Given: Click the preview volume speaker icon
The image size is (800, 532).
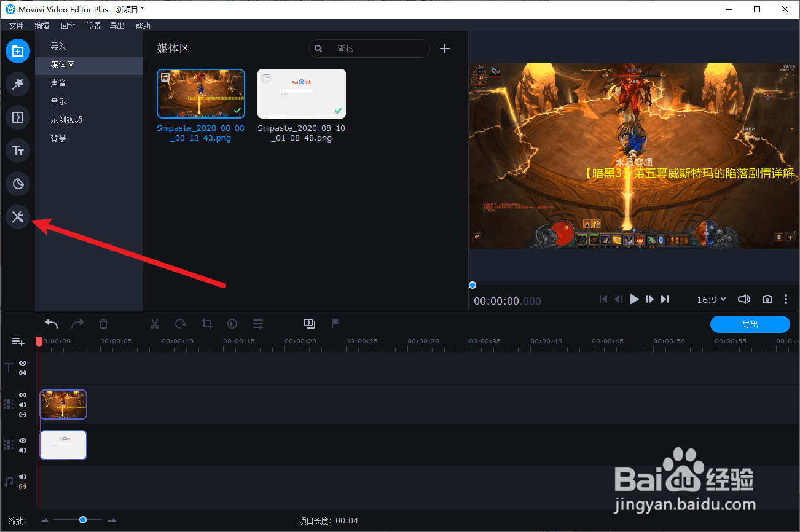Looking at the screenshot, I should 744,299.
